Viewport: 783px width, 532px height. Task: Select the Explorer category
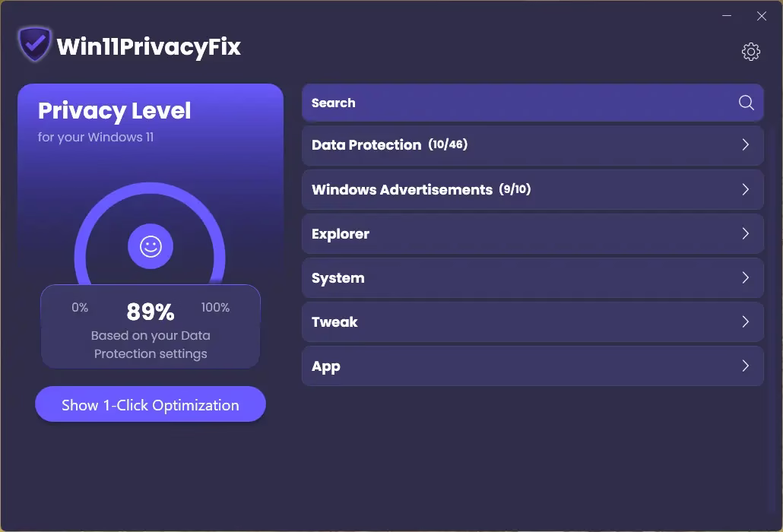pyautogui.click(x=341, y=234)
